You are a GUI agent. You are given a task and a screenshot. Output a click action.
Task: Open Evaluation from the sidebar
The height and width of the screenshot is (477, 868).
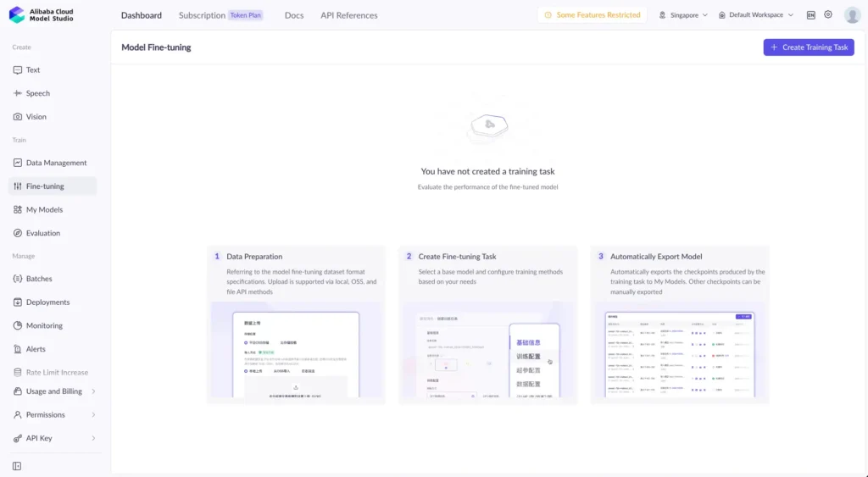[x=53, y=233]
